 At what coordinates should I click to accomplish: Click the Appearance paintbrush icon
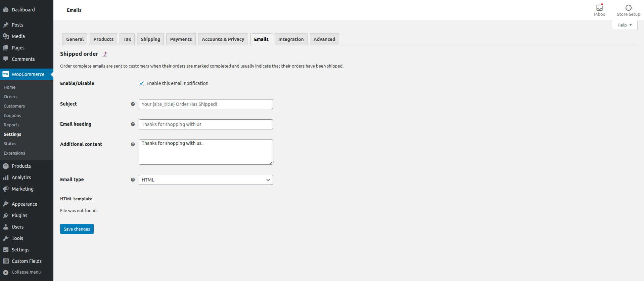[6, 204]
